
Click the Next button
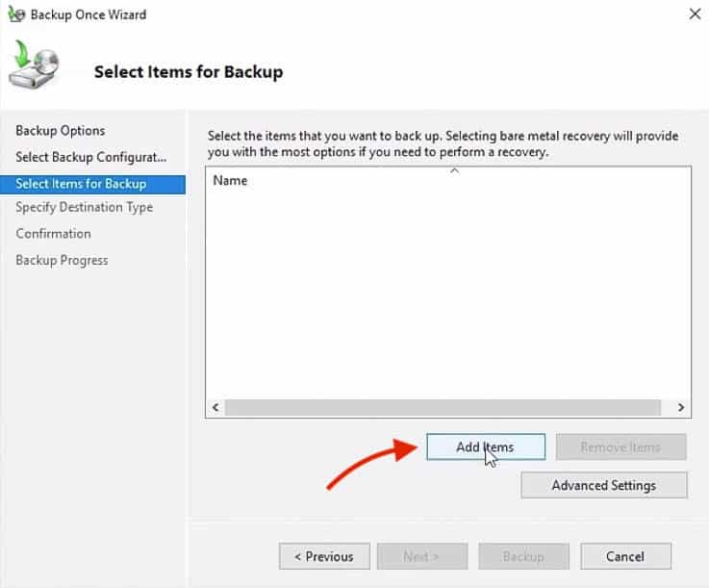[422, 556]
